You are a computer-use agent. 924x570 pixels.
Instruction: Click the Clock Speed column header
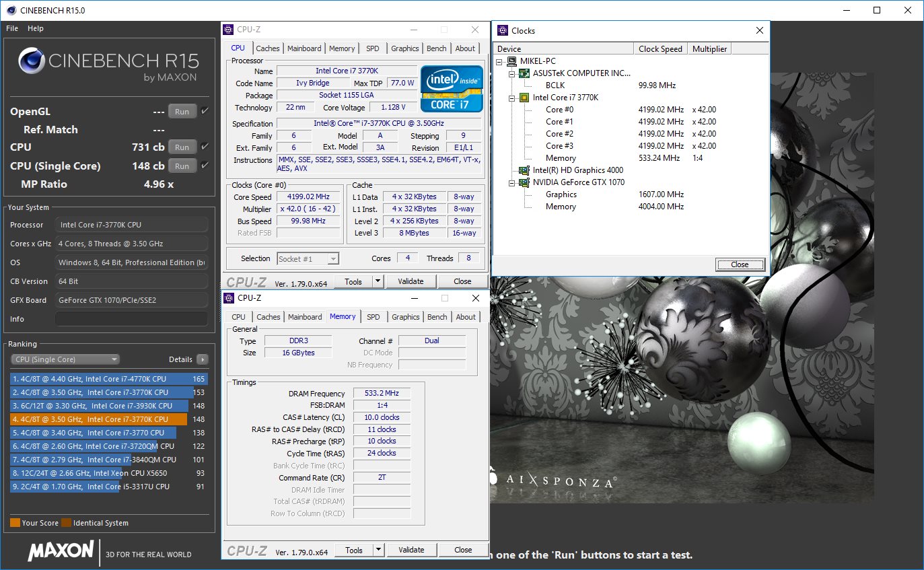pyautogui.click(x=661, y=48)
